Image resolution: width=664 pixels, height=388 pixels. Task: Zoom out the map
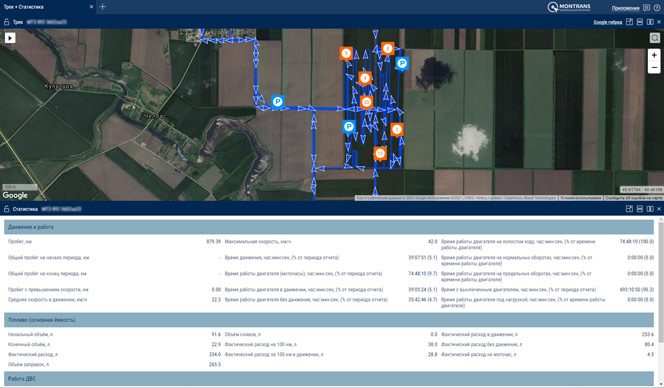tap(654, 68)
